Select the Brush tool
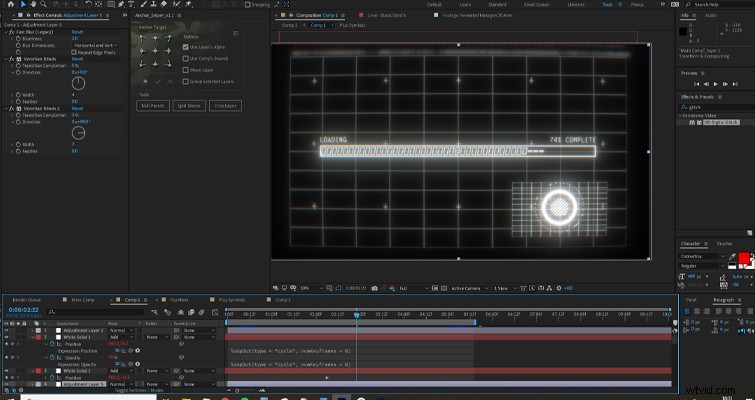Image resolution: width=755 pixels, height=400 pixels. click(143, 4)
